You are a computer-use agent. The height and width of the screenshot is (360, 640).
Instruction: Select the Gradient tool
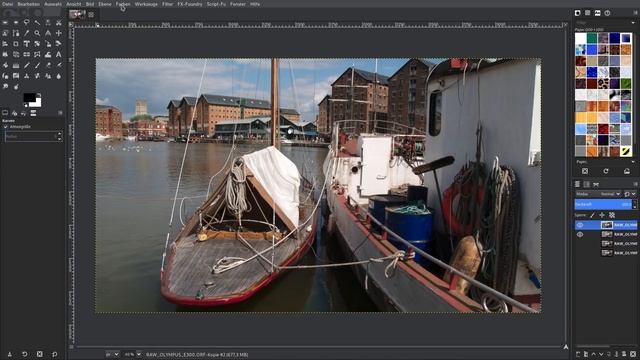[16, 65]
